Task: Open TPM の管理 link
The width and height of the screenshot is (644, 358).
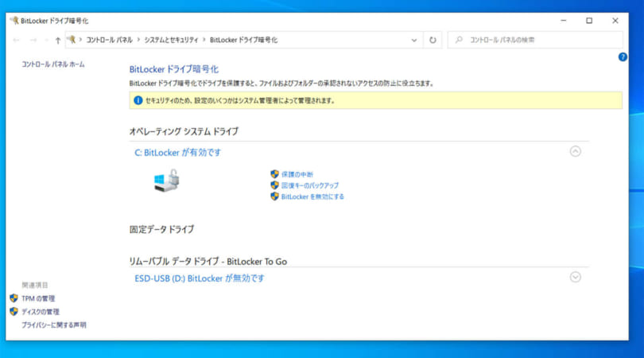Action: (x=38, y=298)
